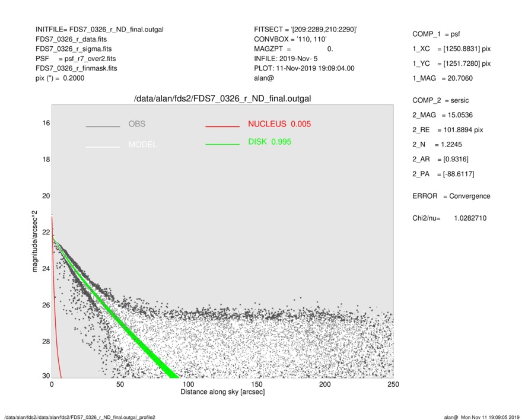525x420 pixels.
Task: Click the 2_AR = [0.9316] value
Action: [x=440, y=160]
